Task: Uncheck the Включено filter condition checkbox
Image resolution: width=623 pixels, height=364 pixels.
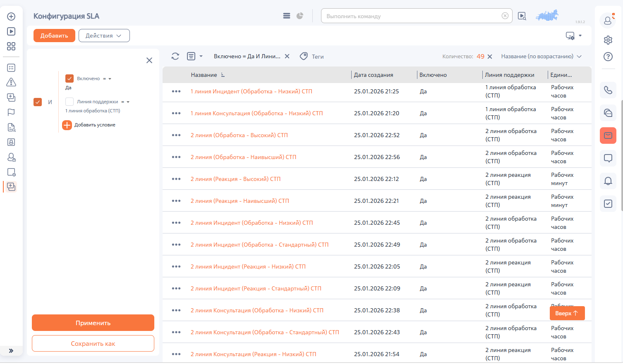Action: (69, 79)
